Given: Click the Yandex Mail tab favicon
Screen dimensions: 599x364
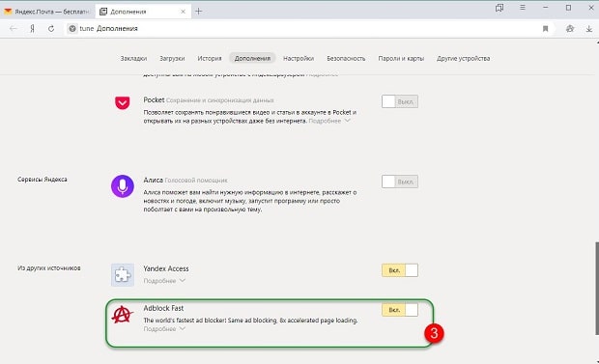Looking at the screenshot, I should coord(8,12).
